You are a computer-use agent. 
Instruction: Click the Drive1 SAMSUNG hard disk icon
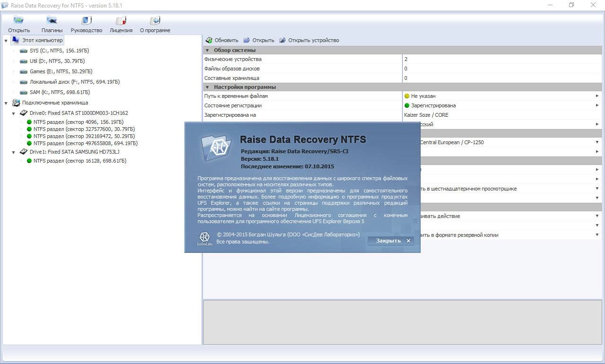(x=23, y=152)
